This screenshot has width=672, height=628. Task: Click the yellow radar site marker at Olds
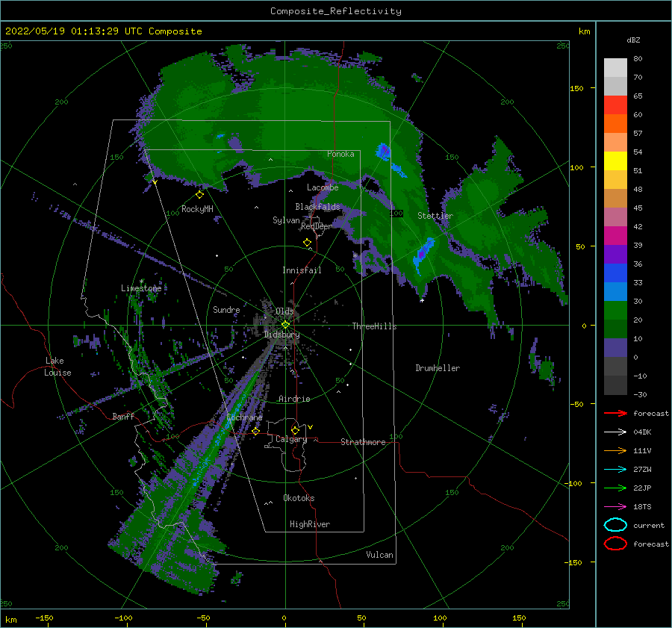pyautogui.click(x=285, y=325)
